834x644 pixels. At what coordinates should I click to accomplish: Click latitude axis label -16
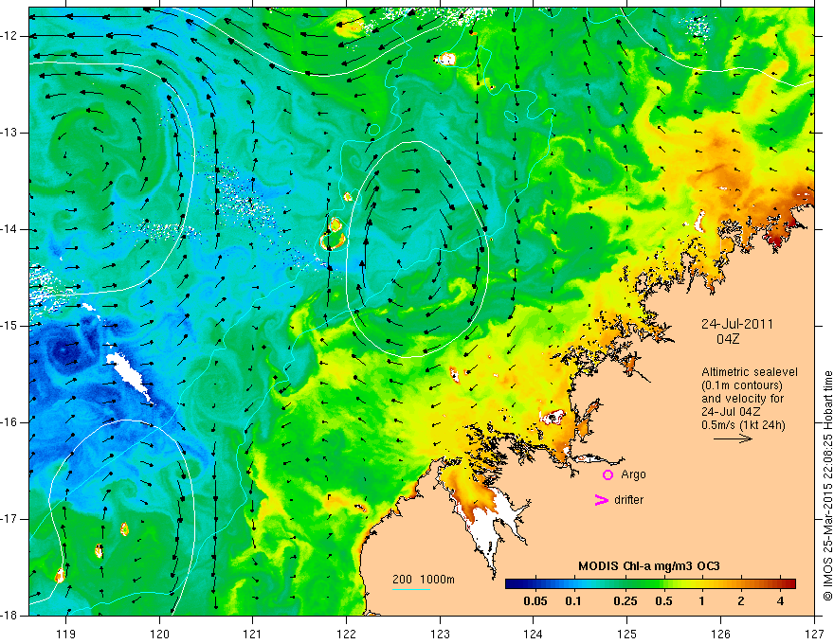coord(9,422)
